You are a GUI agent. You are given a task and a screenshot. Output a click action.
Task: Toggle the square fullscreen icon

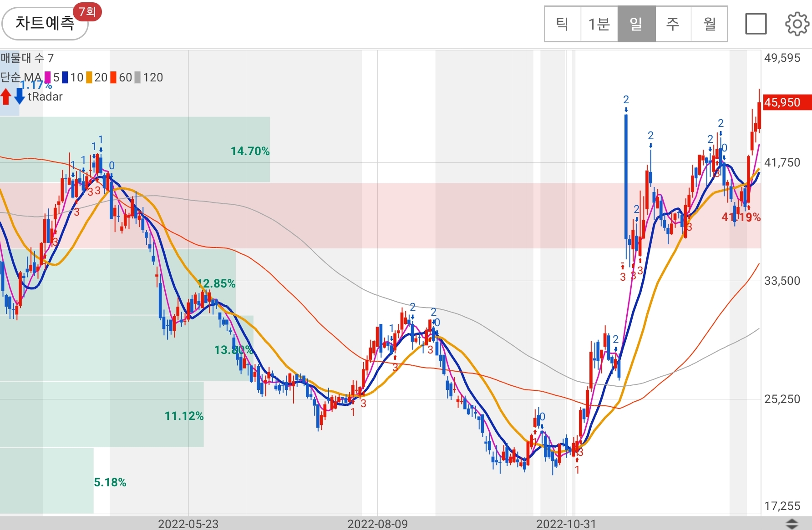click(756, 24)
